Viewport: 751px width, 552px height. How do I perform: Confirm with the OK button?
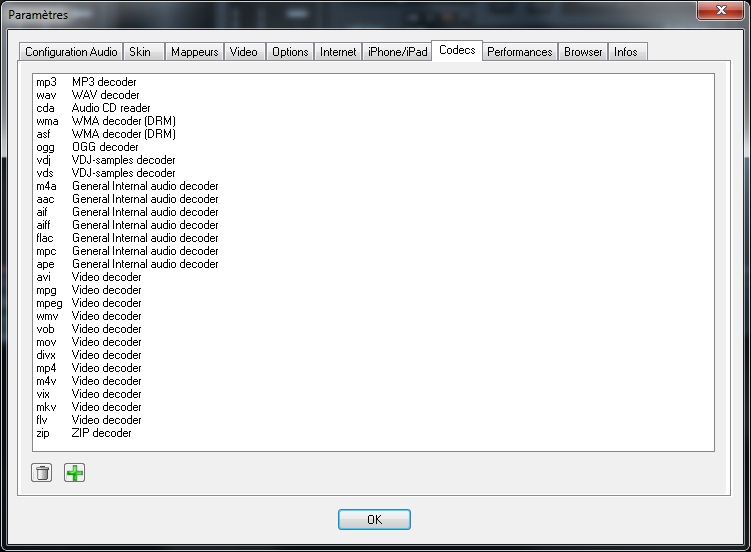click(374, 519)
